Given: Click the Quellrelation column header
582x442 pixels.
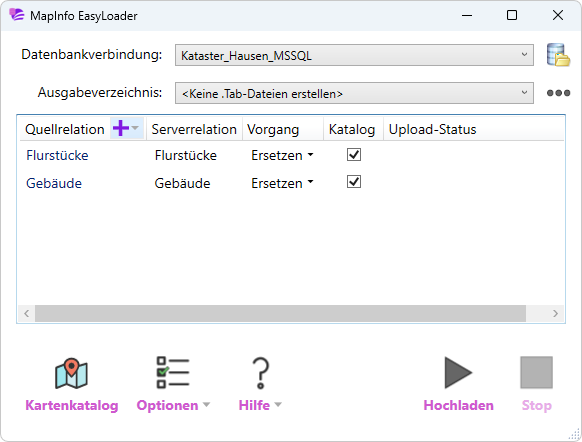Looking at the screenshot, I should pyautogui.click(x=65, y=129).
